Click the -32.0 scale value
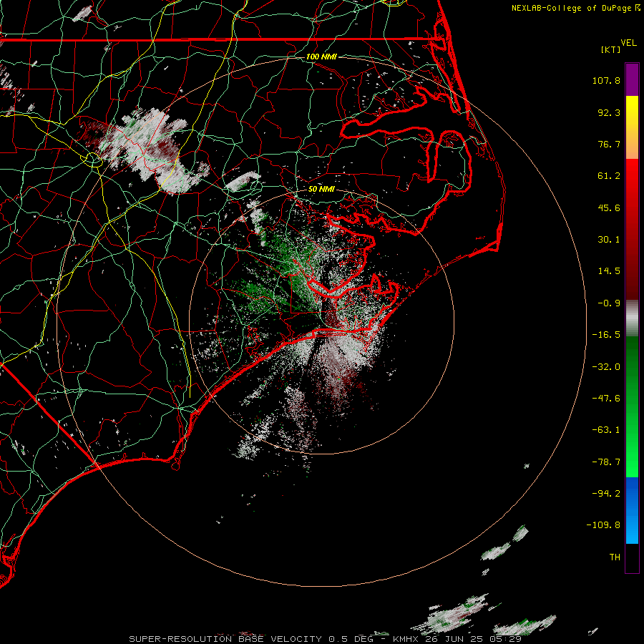Screen dimensions: 644x644 coord(606,367)
